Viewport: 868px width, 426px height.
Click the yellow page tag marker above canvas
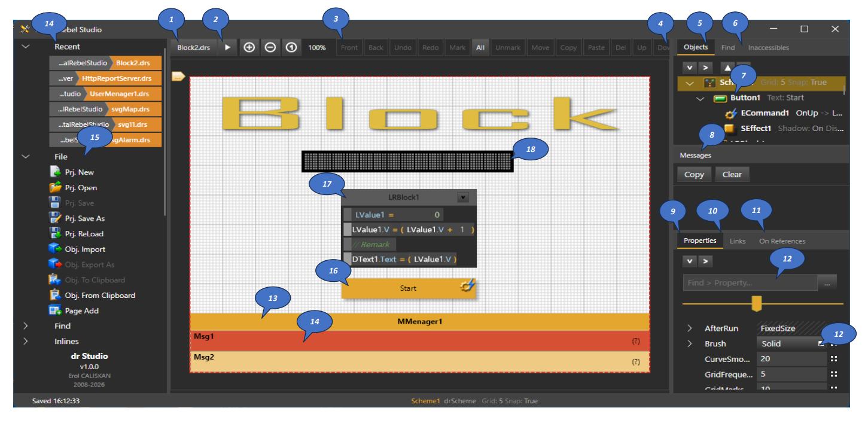(178, 76)
